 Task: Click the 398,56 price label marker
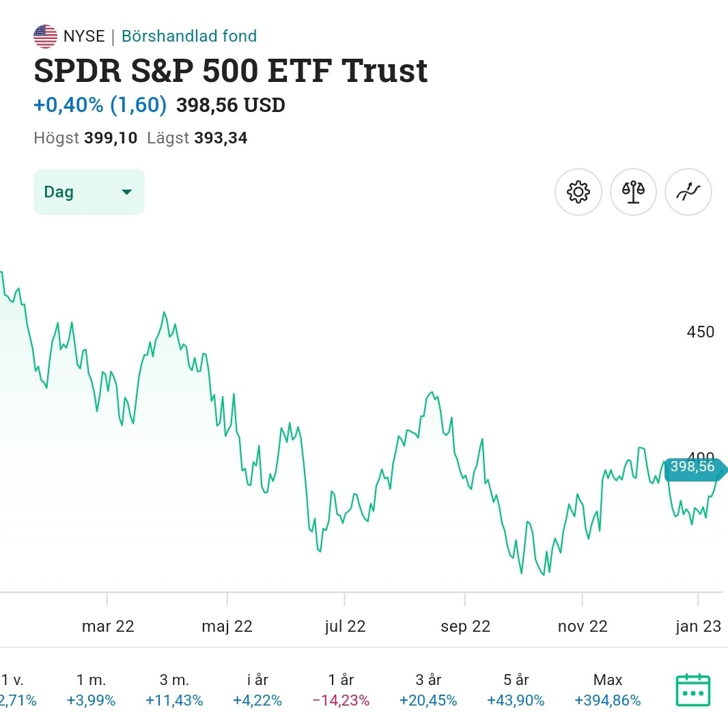tap(692, 467)
